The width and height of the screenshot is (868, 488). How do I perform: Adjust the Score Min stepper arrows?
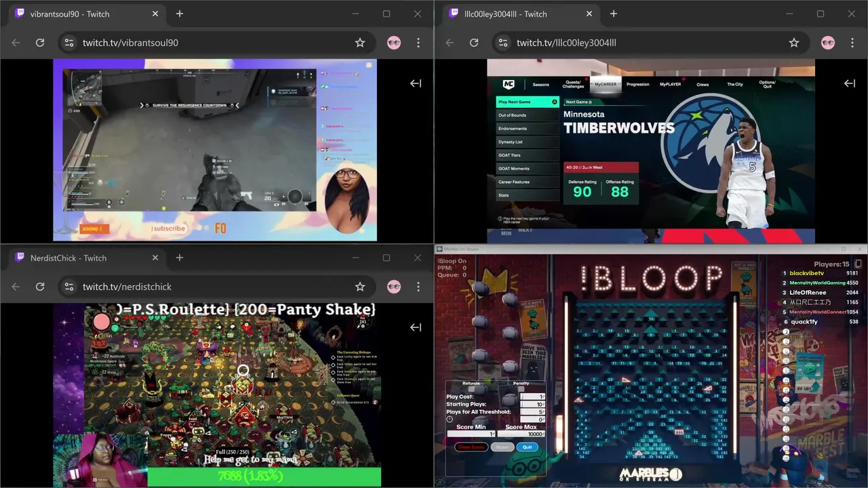494,434
